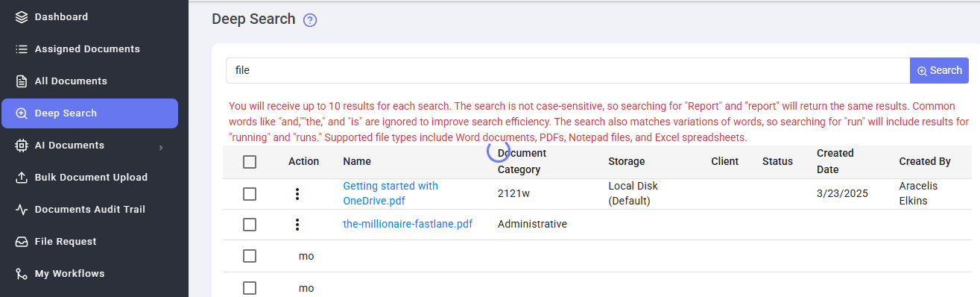The height and width of the screenshot is (297, 980).
Task: Open the Deep Search help question-mark icon
Action: click(311, 20)
